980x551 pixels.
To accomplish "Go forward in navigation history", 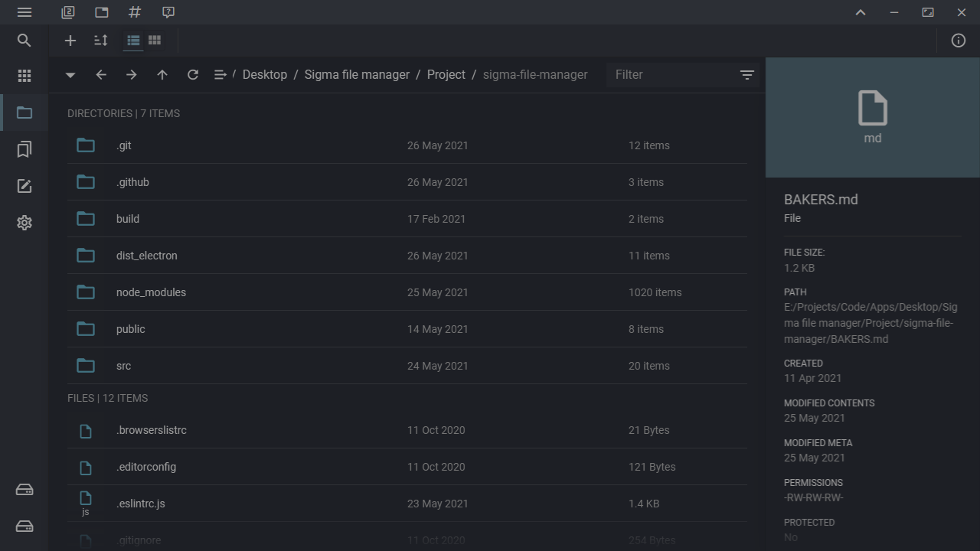I will click(x=132, y=74).
